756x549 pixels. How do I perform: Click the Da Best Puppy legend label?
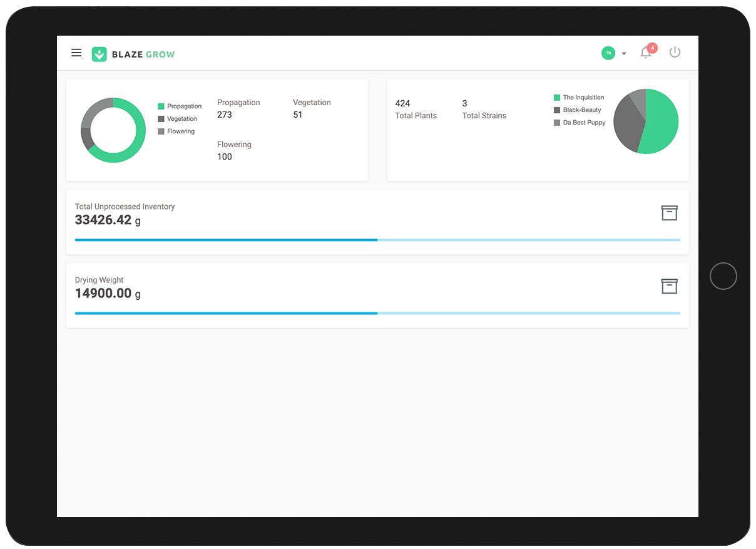[584, 123]
